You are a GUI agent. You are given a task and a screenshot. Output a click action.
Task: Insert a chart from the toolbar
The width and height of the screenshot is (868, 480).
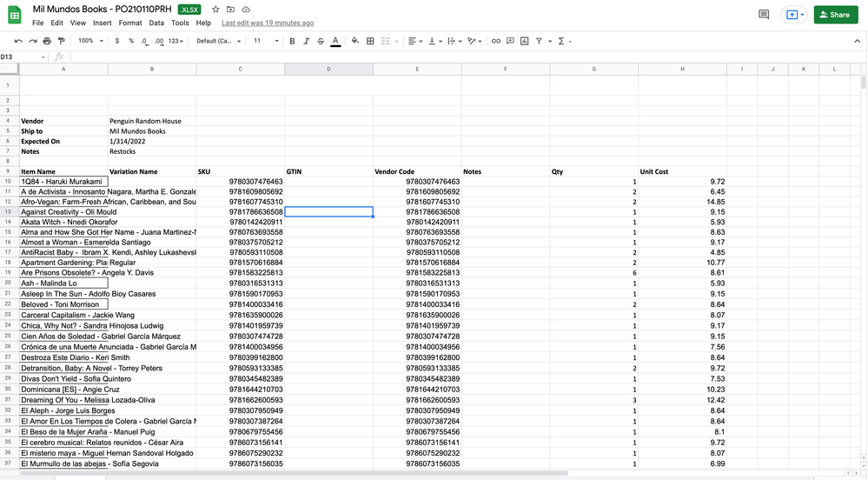point(524,41)
